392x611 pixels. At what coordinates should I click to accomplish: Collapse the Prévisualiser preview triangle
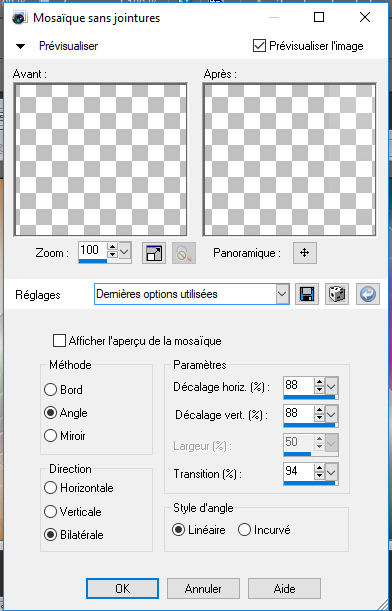(x=20, y=46)
